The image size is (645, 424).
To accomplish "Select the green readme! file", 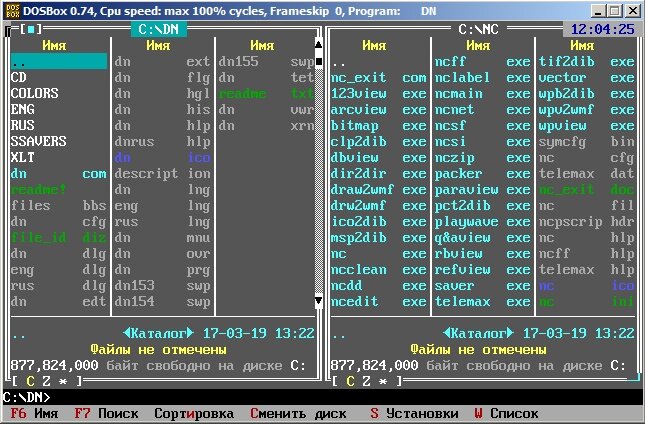I will point(58,190).
